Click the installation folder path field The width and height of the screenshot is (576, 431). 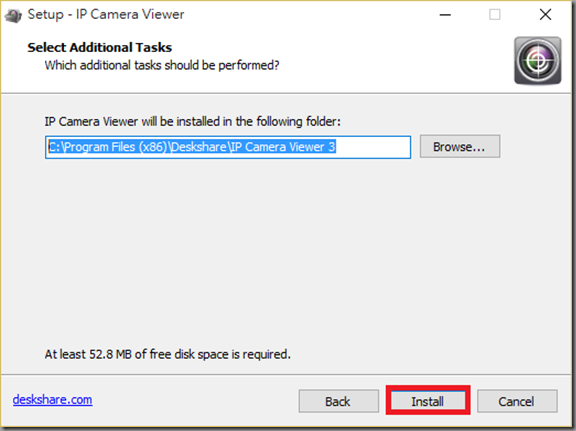tap(228, 147)
